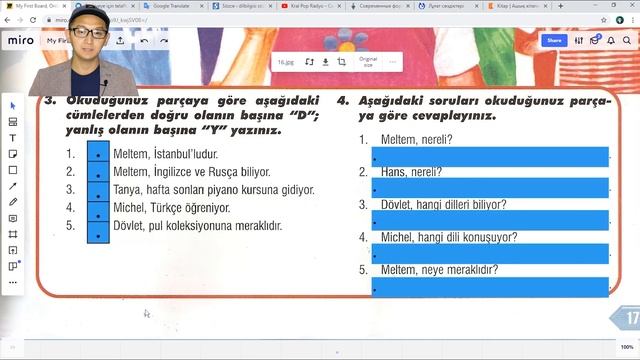Click the text "Dövlet, hangi dilleri biliyor?"

click(x=444, y=204)
